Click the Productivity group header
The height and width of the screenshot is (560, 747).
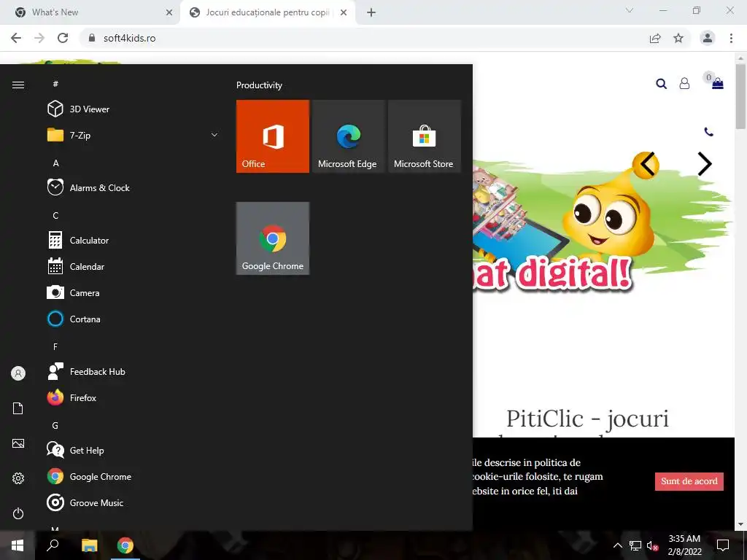pyautogui.click(x=259, y=85)
